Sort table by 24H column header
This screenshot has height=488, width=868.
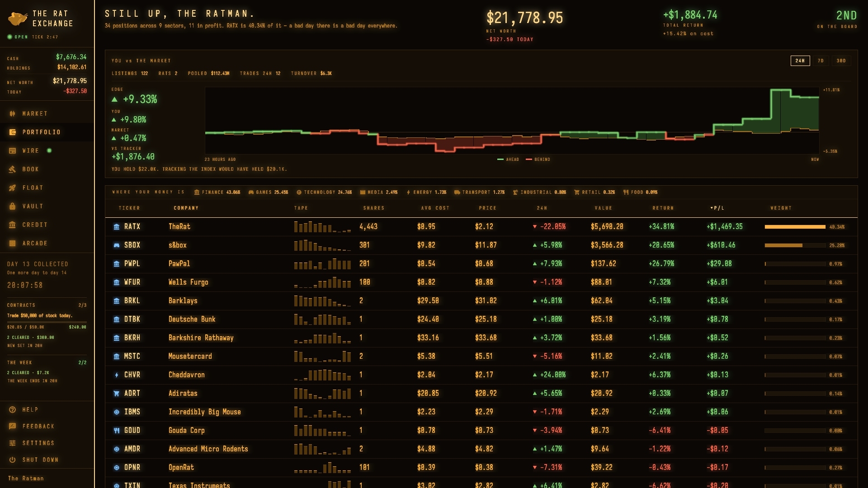(542, 208)
